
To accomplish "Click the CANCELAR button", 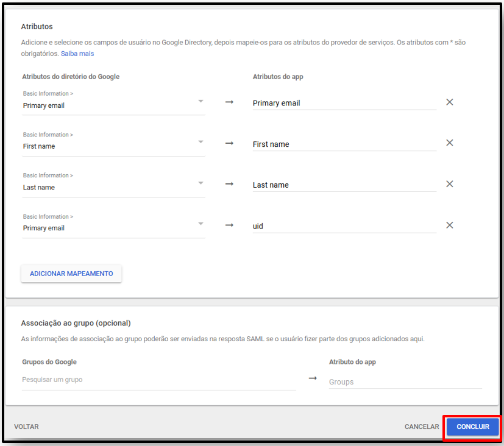I will pos(422,427).
